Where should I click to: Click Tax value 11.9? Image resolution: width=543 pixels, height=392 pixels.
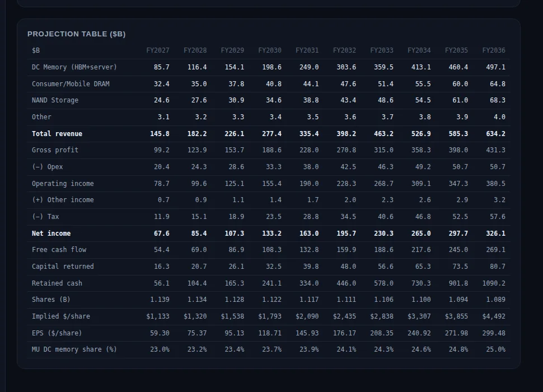[162, 217]
